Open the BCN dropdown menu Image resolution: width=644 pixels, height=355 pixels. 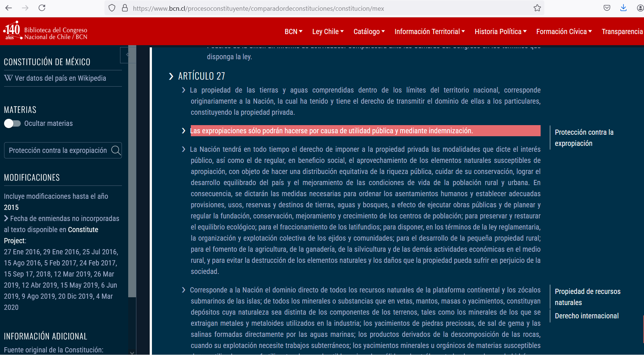pos(293,31)
